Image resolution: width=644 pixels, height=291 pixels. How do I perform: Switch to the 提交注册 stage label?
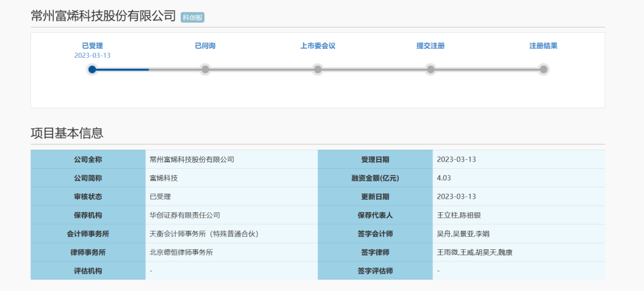(x=431, y=46)
